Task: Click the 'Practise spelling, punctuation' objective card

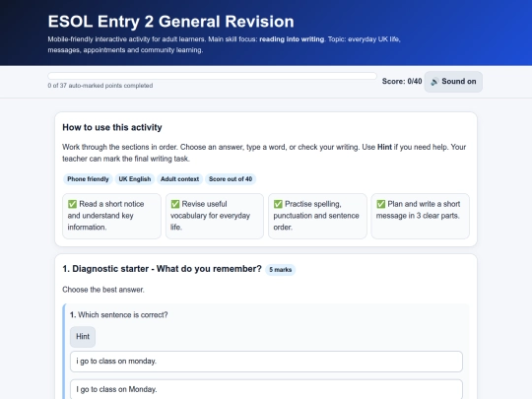Action: [x=317, y=216]
